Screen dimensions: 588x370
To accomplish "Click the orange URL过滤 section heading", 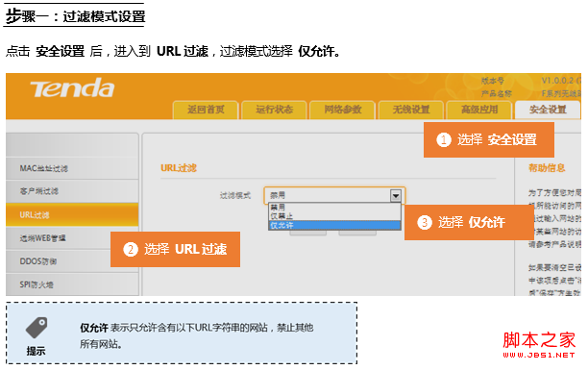I will (x=179, y=168).
